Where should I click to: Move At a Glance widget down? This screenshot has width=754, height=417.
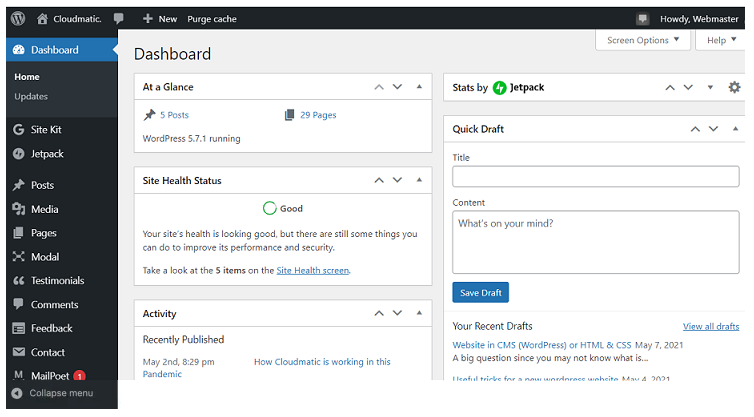click(x=397, y=87)
